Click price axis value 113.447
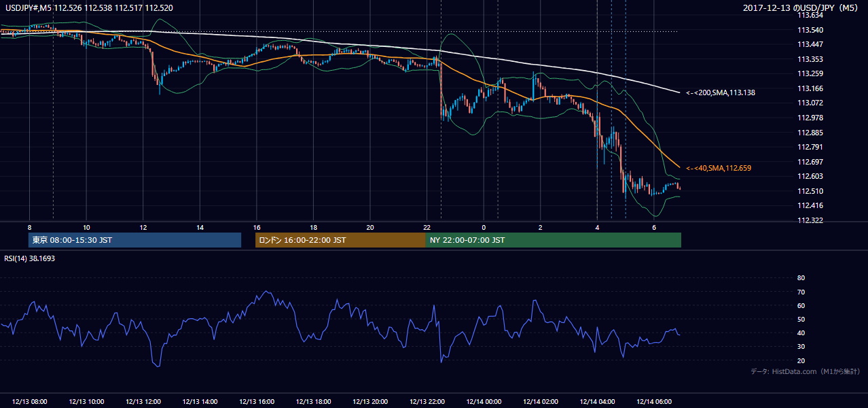This screenshot has height=408, width=868. tap(809, 44)
